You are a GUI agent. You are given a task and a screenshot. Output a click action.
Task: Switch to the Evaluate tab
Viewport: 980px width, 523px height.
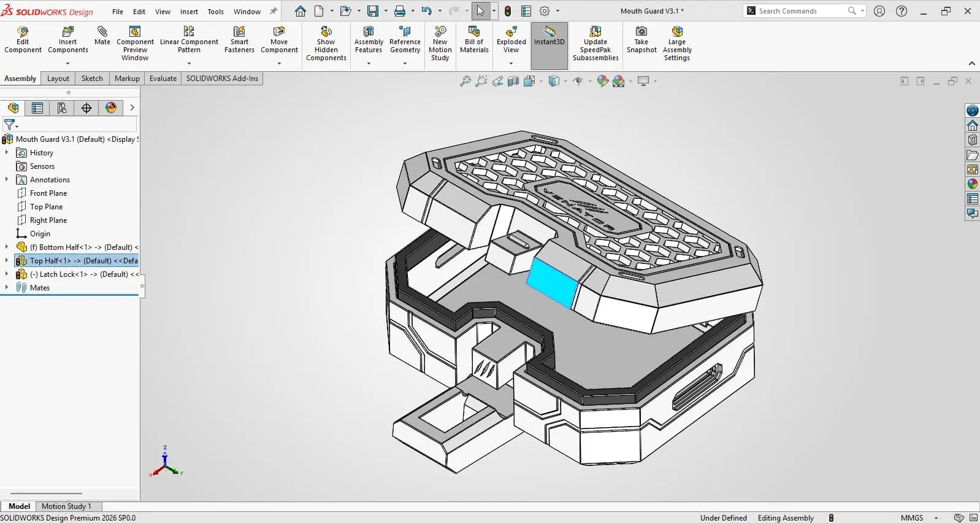tap(163, 79)
